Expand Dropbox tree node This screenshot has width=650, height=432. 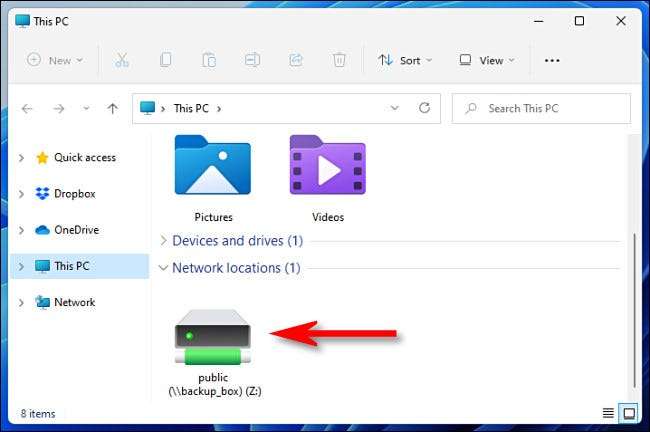21,194
